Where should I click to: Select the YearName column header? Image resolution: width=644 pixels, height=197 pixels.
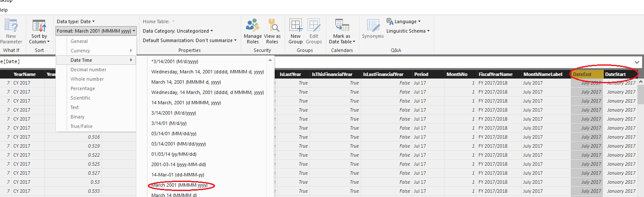coord(28,74)
